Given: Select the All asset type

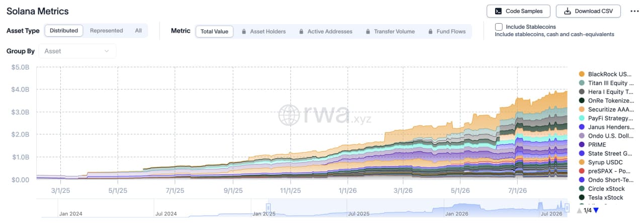Looking at the screenshot, I should click(x=138, y=31).
